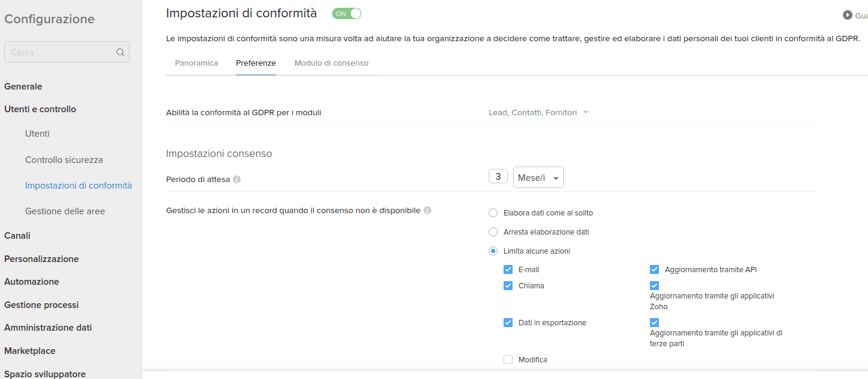Viewport: 868px width, 379px height.
Task: Enable the Modifica checkbox
Action: (x=508, y=360)
